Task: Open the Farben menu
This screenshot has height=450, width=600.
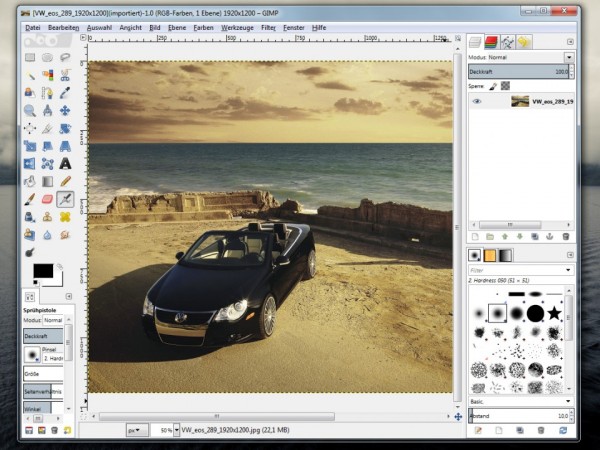Action: pos(203,28)
